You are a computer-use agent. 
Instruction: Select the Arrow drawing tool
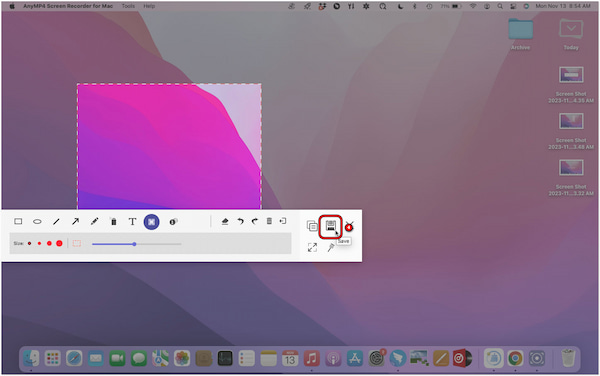click(75, 221)
